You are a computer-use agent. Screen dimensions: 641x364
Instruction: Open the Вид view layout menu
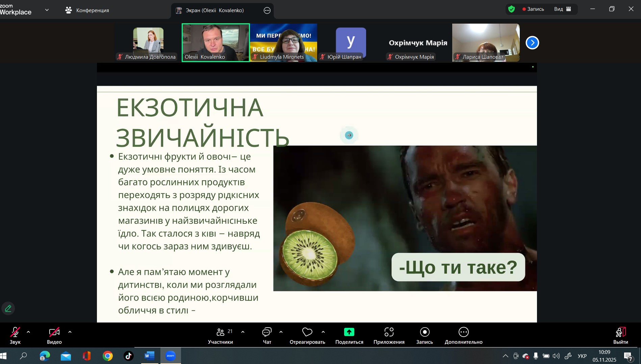pyautogui.click(x=562, y=9)
